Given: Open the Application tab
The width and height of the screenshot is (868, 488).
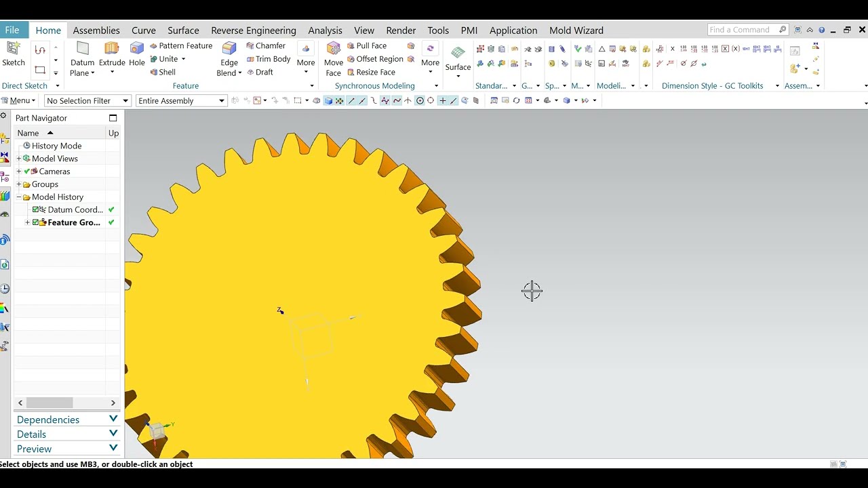Looking at the screenshot, I should pyautogui.click(x=513, y=30).
